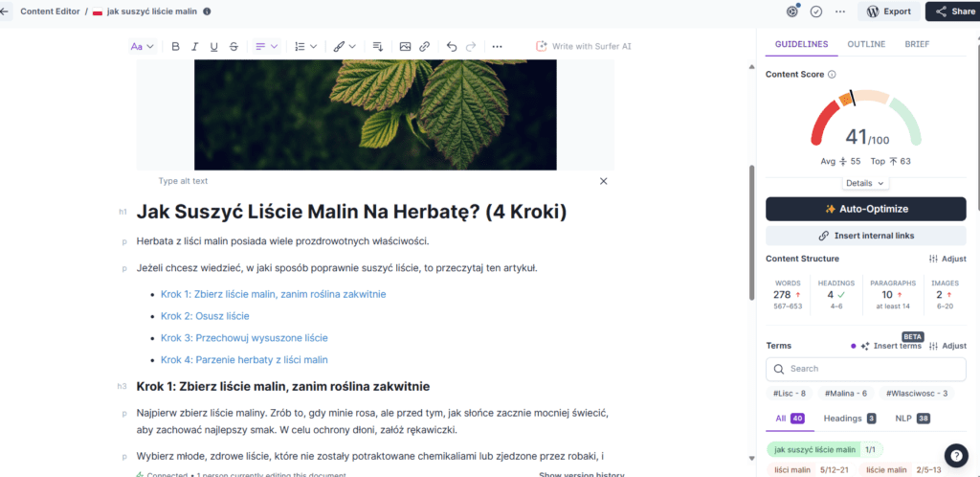Toggle bold formatting in the toolbar
This screenshot has height=477, width=980.
(x=175, y=46)
